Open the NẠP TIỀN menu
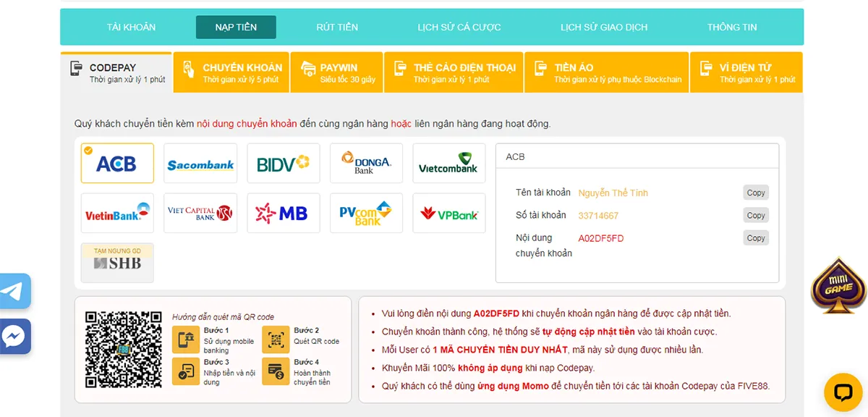 point(236,27)
